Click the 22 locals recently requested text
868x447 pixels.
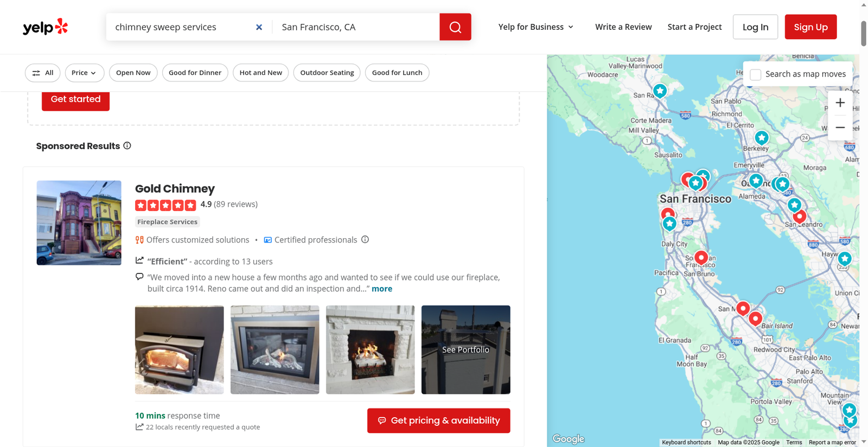tap(203, 427)
